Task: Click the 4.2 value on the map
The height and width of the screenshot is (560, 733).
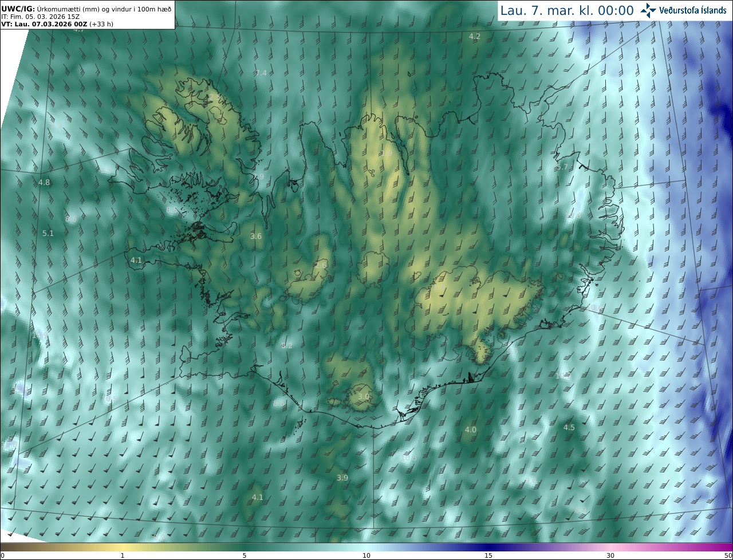Action: pos(475,36)
